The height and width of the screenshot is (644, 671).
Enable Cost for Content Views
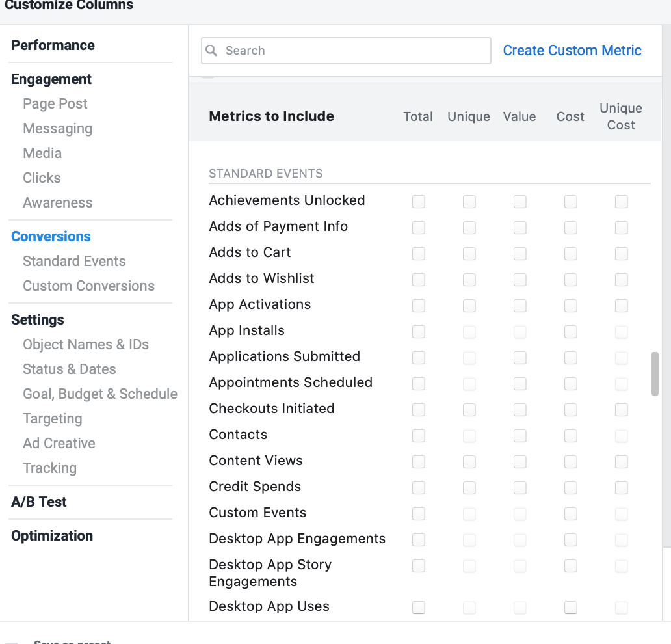click(x=570, y=462)
